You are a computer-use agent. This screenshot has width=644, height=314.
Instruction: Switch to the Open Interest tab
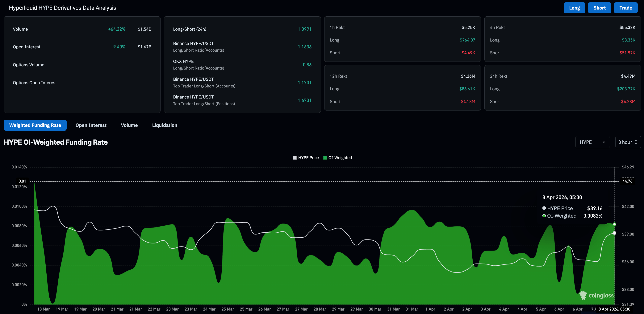[x=91, y=125]
